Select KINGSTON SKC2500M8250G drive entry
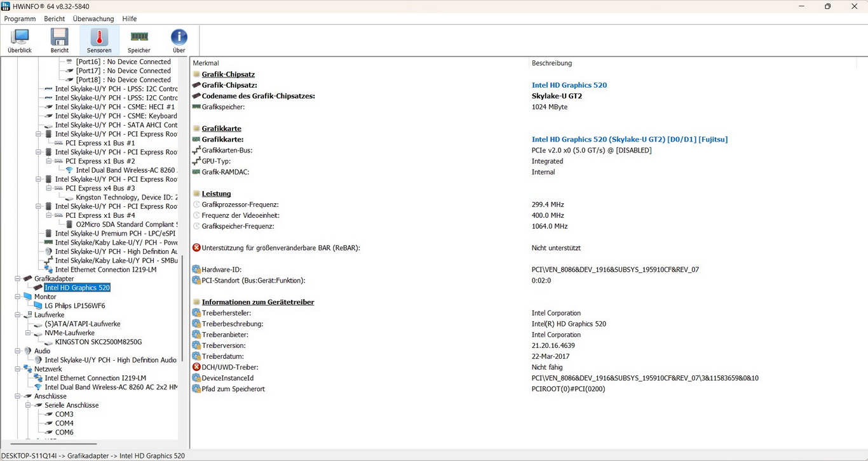The height and width of the screenshot is (461, 868). tap(98, 342)
